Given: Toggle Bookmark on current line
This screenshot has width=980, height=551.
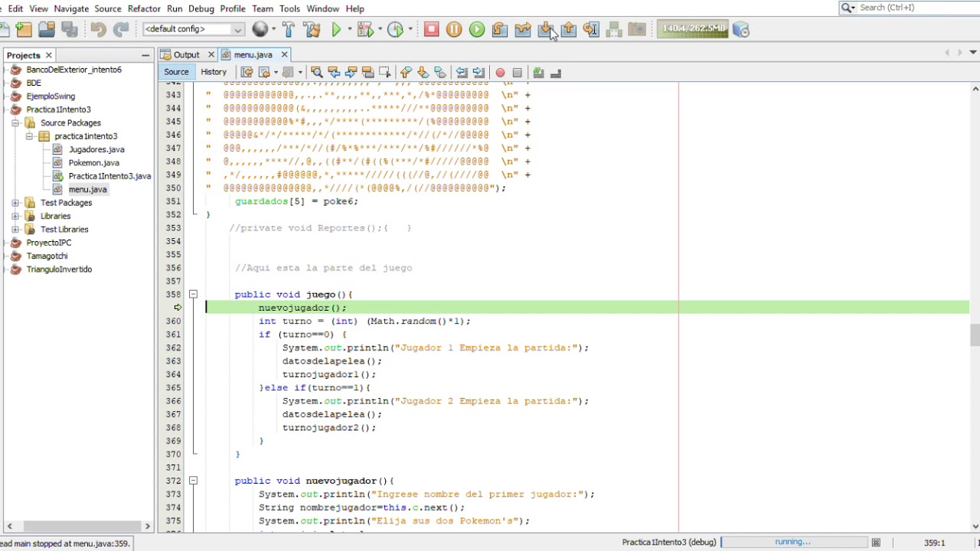Looking at the screenshot, I should 439,73.
